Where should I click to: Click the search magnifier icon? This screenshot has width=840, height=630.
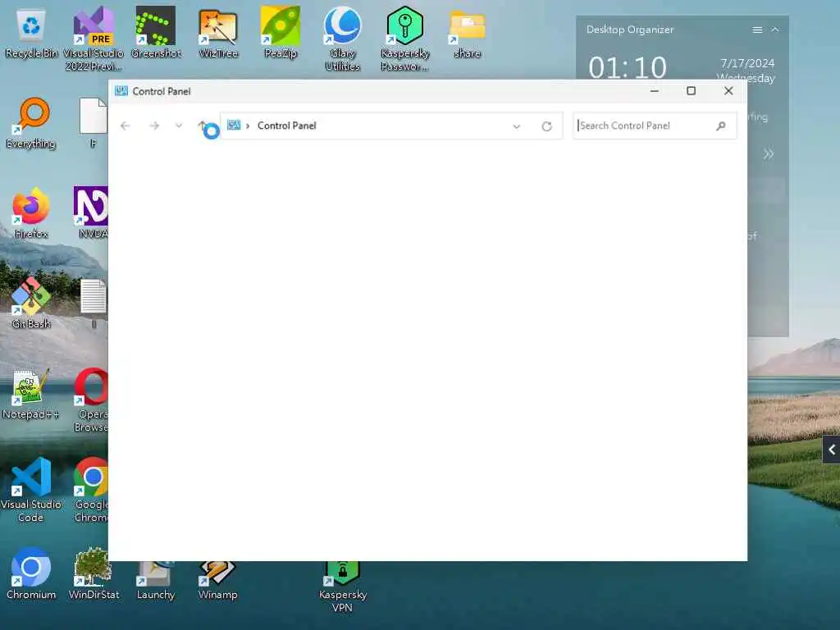[x=721, y=126]
